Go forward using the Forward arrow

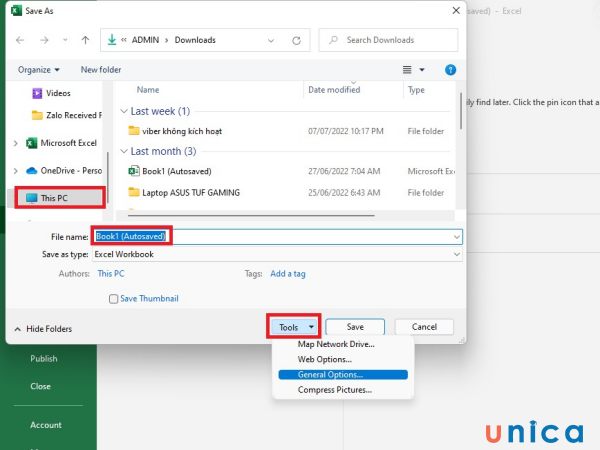(44, 40)
